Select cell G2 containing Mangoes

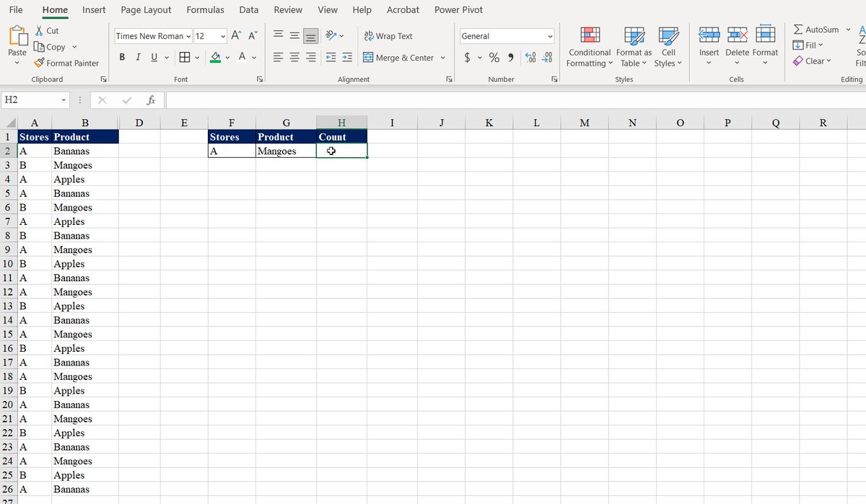(x=287, y=151)
